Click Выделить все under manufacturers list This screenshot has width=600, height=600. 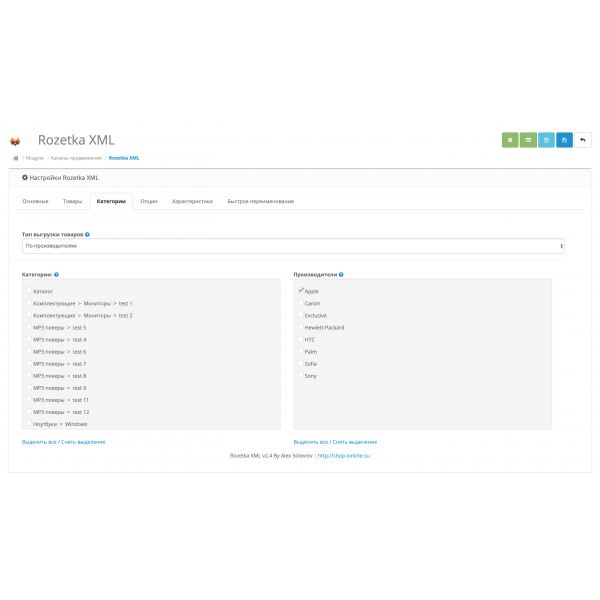tap(311, 442)
